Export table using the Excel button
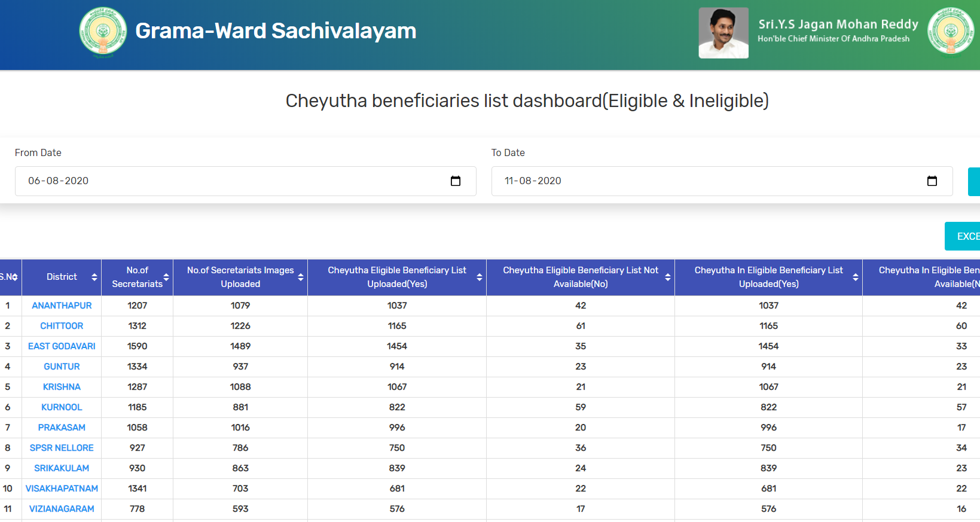 pos(966,236)
